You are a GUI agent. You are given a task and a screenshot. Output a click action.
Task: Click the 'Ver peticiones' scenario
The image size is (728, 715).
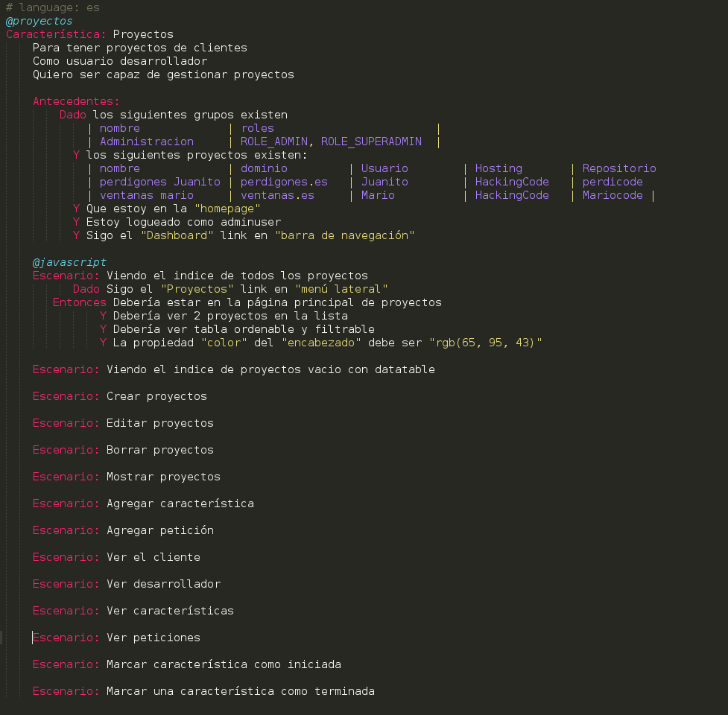(x=153, y=638)
